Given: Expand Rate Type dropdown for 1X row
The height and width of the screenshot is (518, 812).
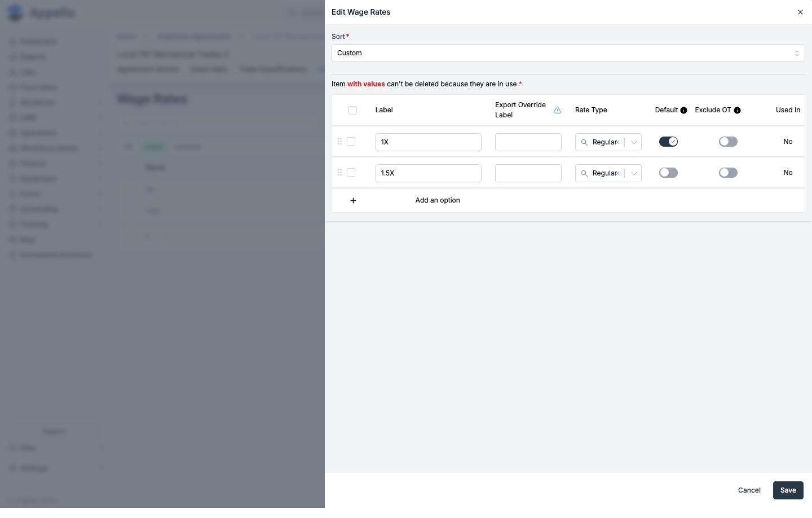Looking at the screenshot, I should pyautogui.click(x=634, y=142).
